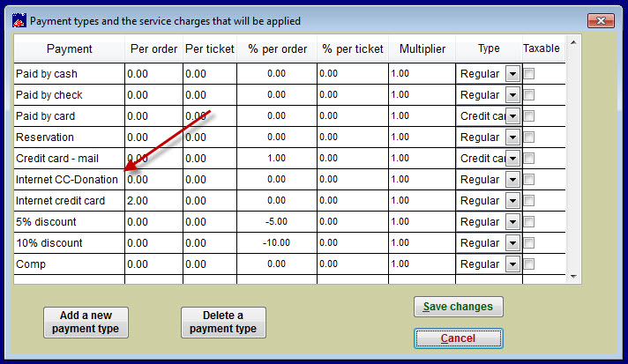
Task: Click the -10.00 % per order value
Action: (276, 243)
